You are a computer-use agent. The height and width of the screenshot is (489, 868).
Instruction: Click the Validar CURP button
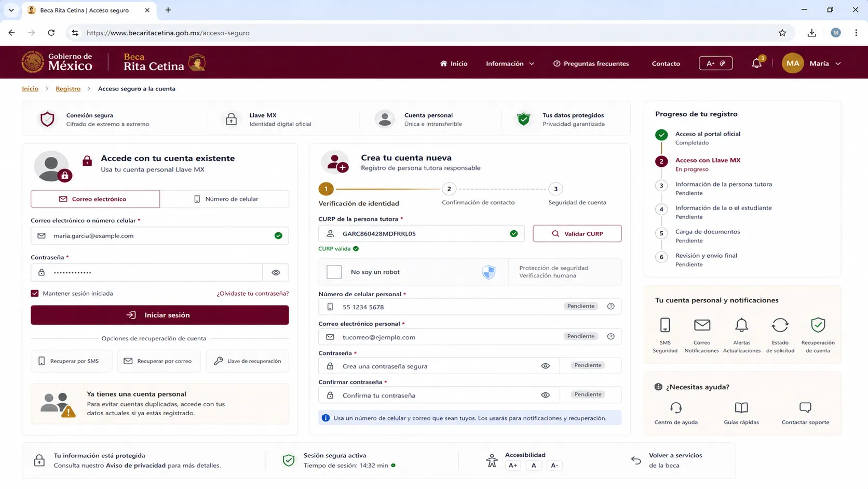tap(577, 233)
